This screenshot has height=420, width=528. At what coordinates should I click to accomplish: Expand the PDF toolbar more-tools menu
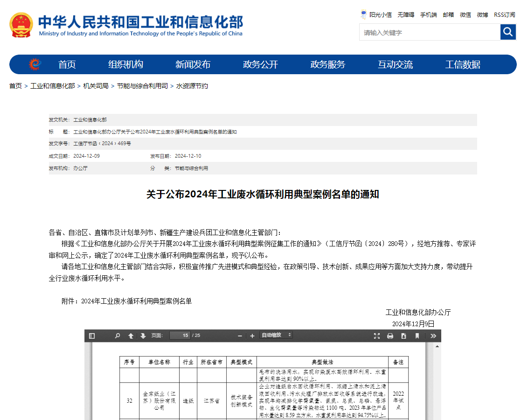click(x=433, y=335)
